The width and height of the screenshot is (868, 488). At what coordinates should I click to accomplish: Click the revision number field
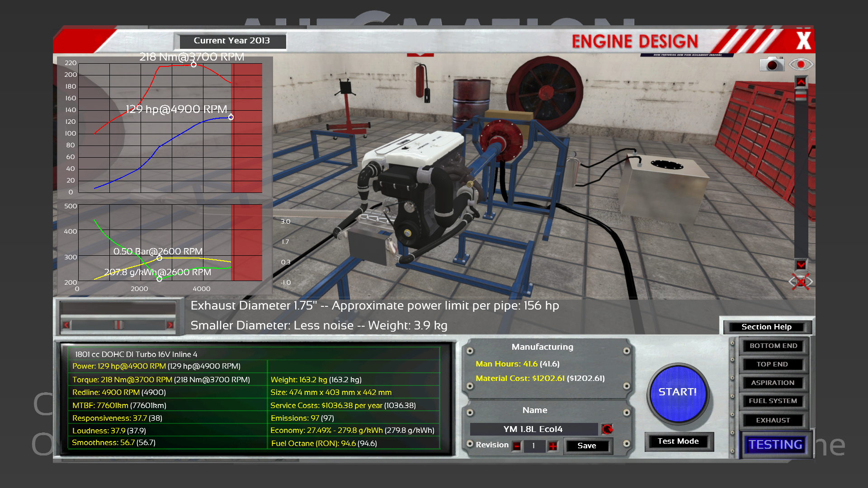pos(534,446)
